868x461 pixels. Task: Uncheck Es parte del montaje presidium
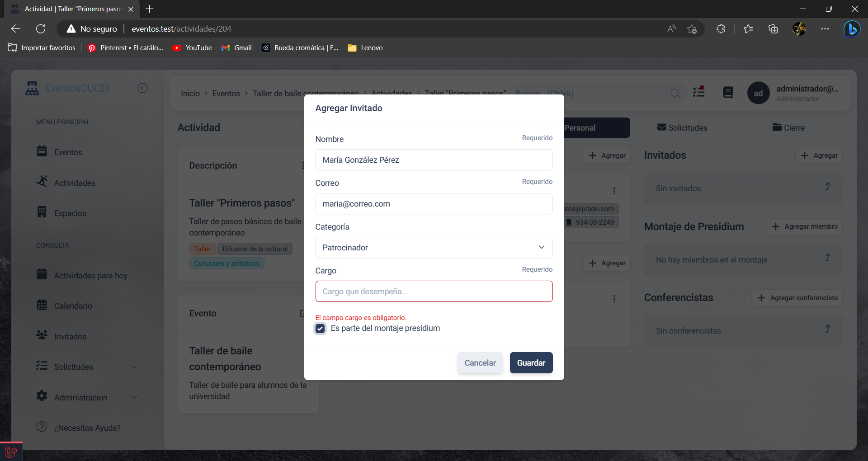click(320, 329)
